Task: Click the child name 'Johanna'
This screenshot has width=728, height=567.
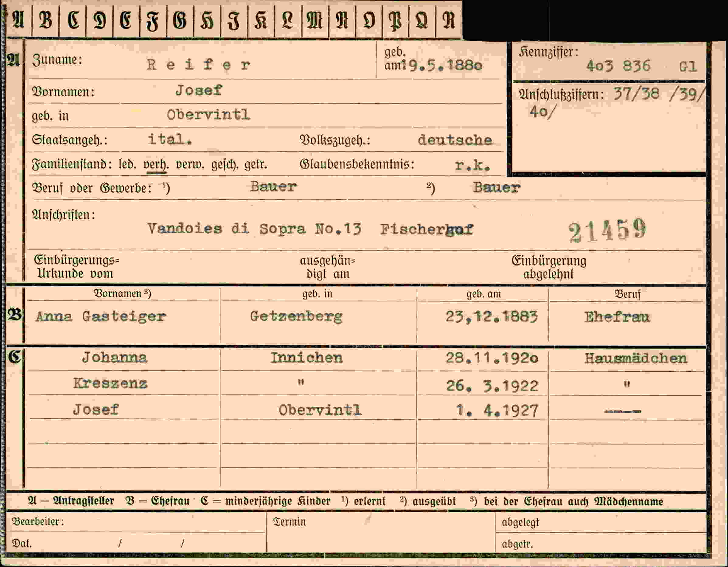Action: pos(114,358)
